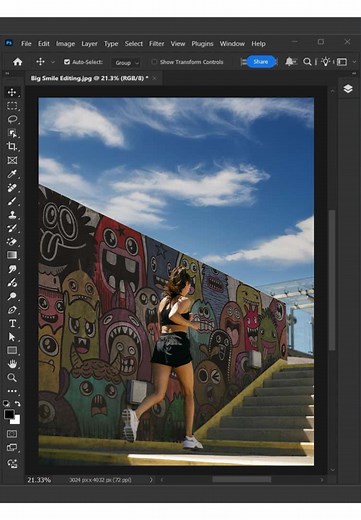
Task: Open the Window menu
Action: 232,44
